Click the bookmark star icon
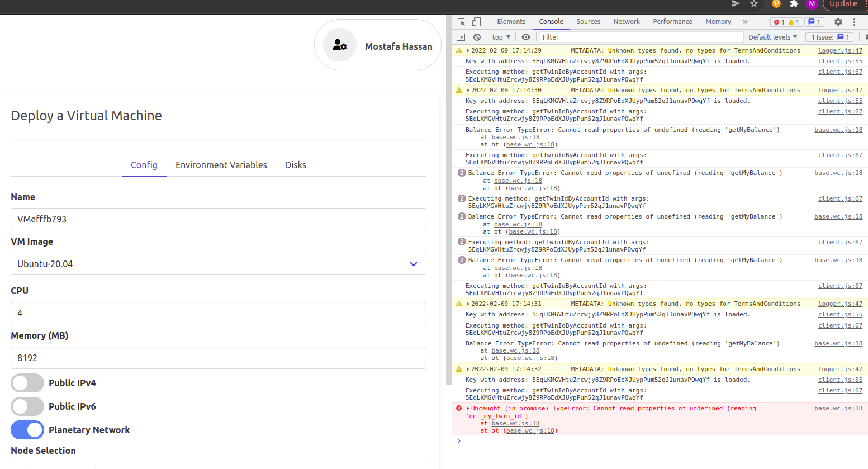868x469 pixels. [x=753, y=4]
